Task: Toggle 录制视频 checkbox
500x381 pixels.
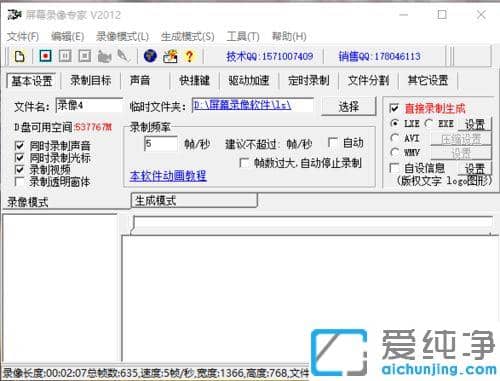Action: point(19,169)
